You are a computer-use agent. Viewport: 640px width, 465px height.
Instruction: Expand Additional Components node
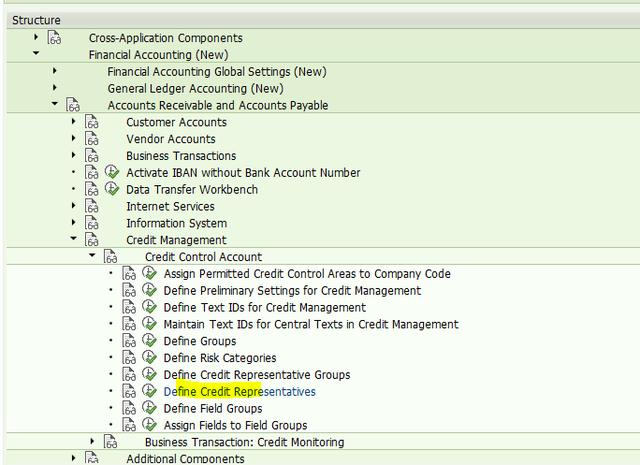coord(73,458)
